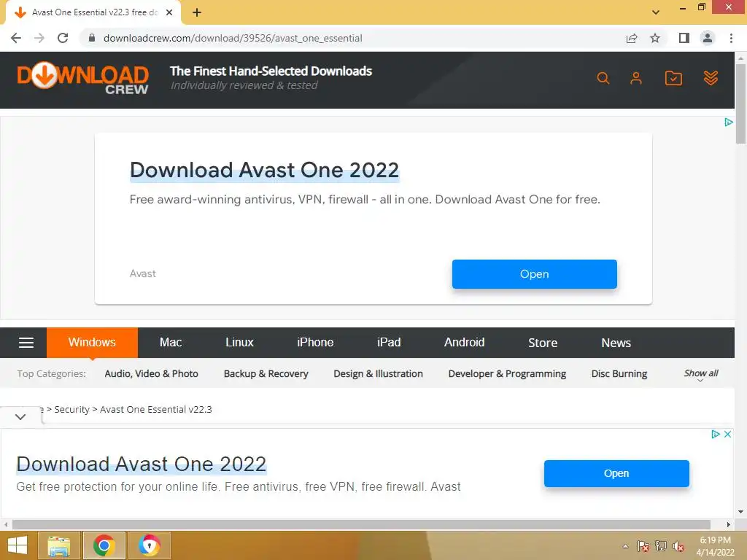Reload the current page
Image resolution: width=747 pixels, height=560 pixels.
click(63, 38)
